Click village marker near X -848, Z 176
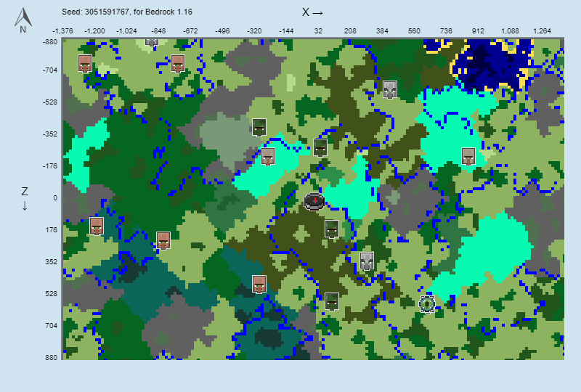 pyautogui.click(x=163, y=241)
